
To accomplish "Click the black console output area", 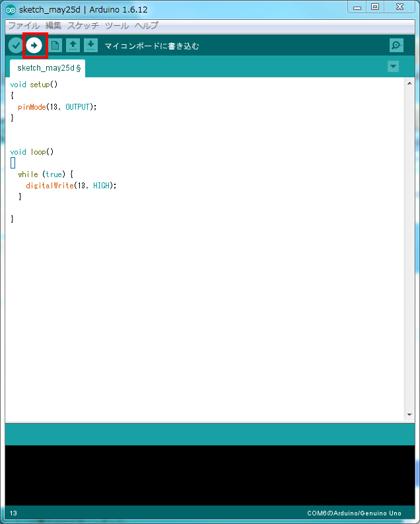I will tap(209, 474).
